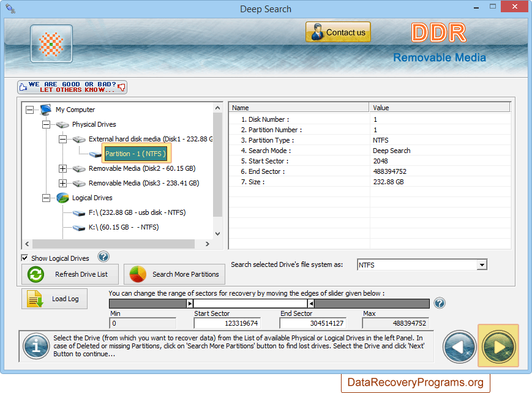Viewport: 532px width, 393px height.
Task: Select External hard disk media Disk1
Action: click(x=151, y=139)
